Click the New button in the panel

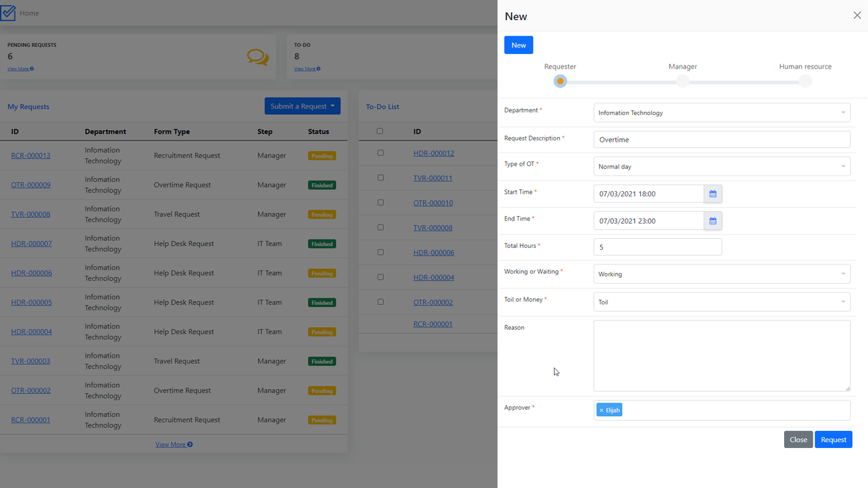(518, 44)
